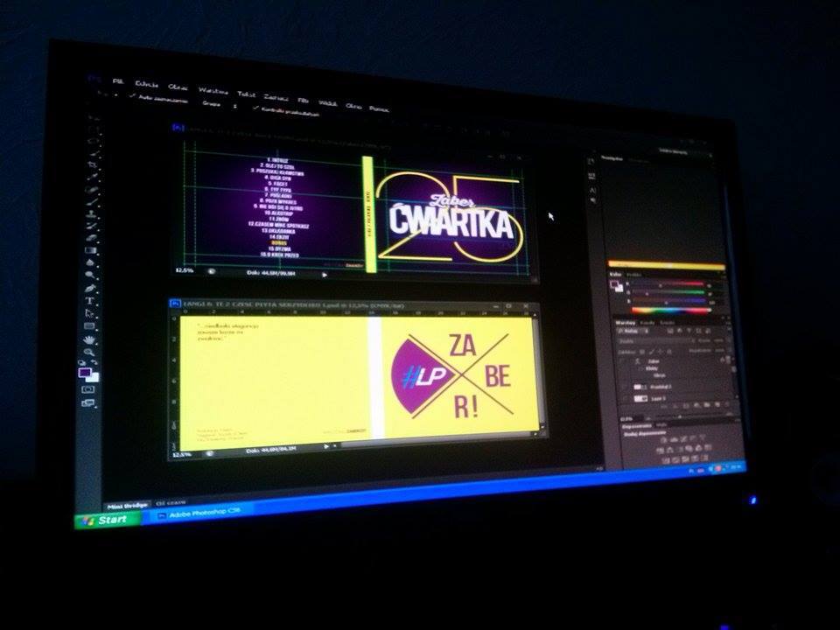The height and width of the screenshot is (630, 840).
Task: Open the upper document's status bar arrow menu
Action: [x=324, y=275]
